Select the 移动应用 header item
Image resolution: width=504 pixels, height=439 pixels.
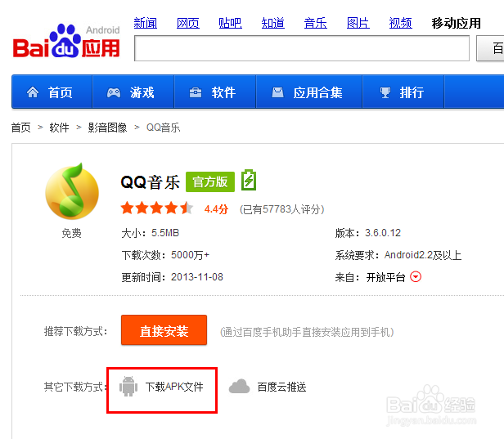coord(456,23)
